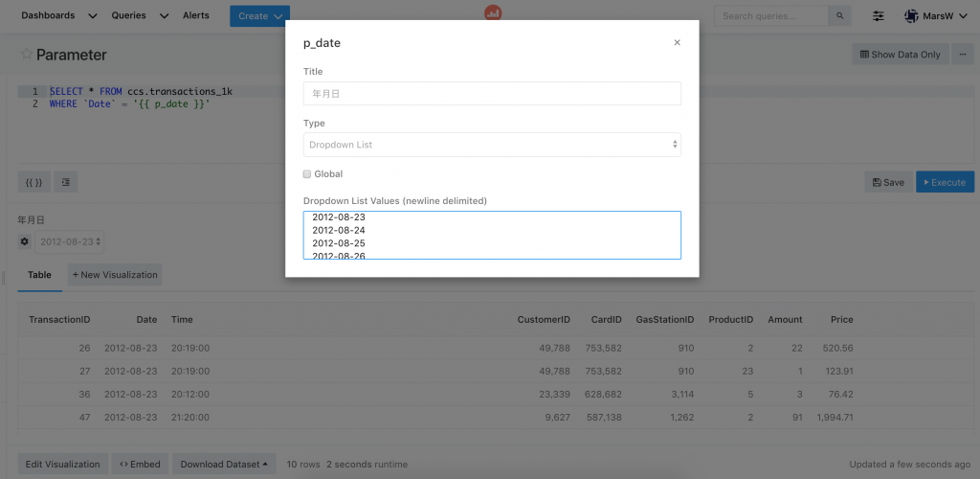
Task: Select the Table visualization tab
Action: (39, 275)
